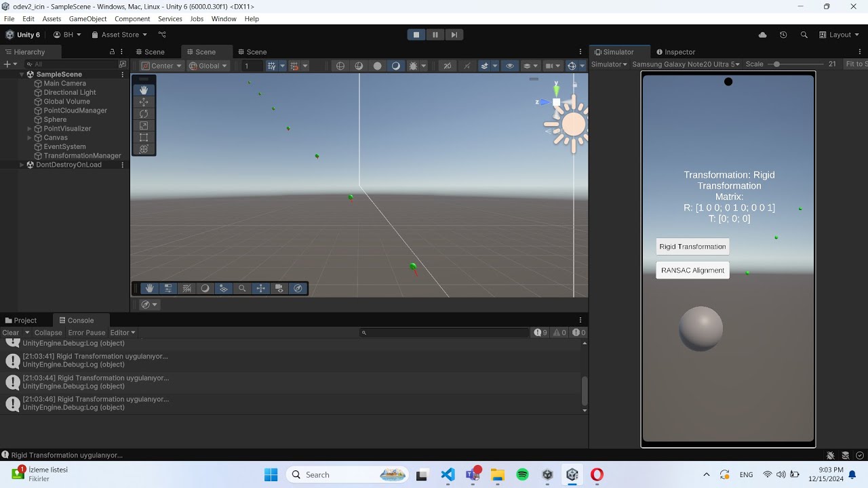Stop play mode with the stop button
The height and width of the screenshot is (488, 868).
pos(416,35)
